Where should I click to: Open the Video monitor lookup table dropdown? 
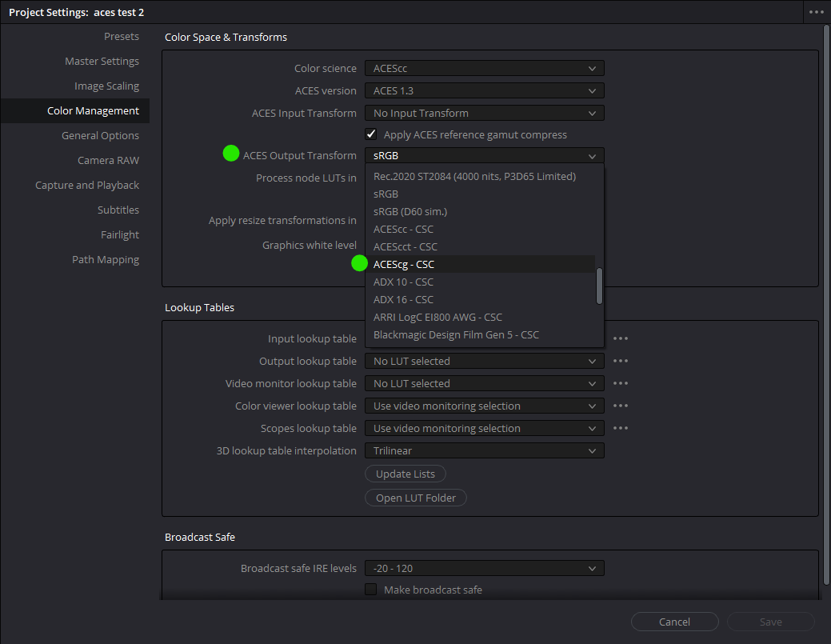pyautogui.click(x=485, y=383)
